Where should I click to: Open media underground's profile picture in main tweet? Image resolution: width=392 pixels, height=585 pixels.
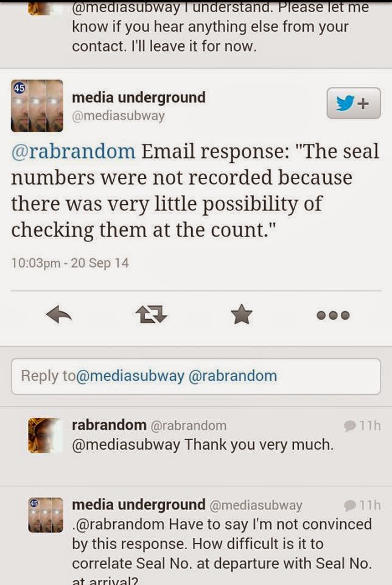point(37,105)
